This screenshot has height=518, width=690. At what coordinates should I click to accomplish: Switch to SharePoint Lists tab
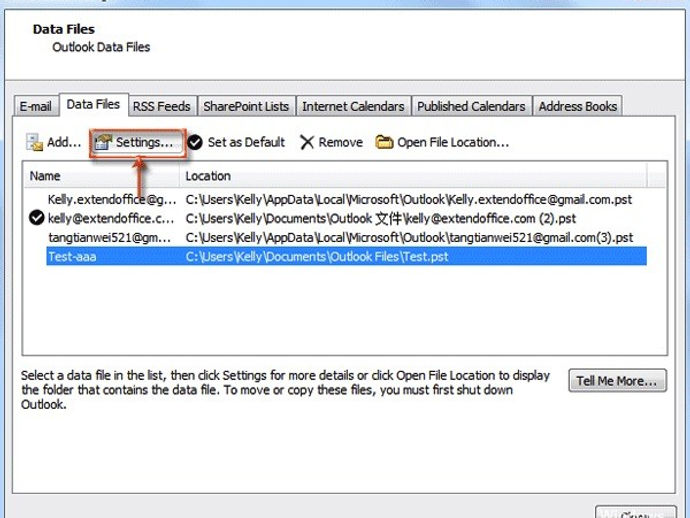pyautogui.click(x=246, y=106)
